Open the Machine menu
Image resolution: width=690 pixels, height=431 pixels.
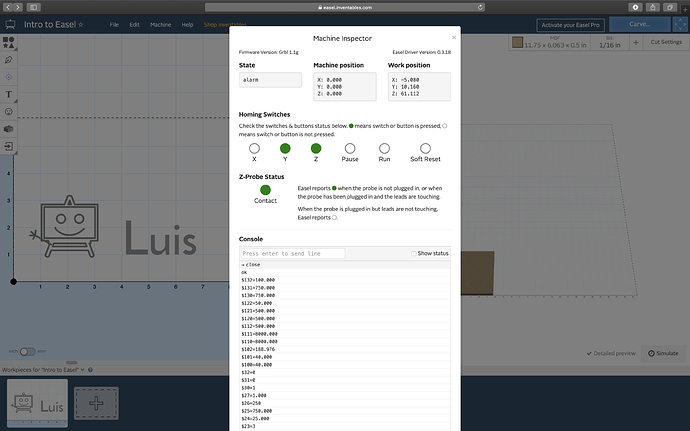click(161, 25)
